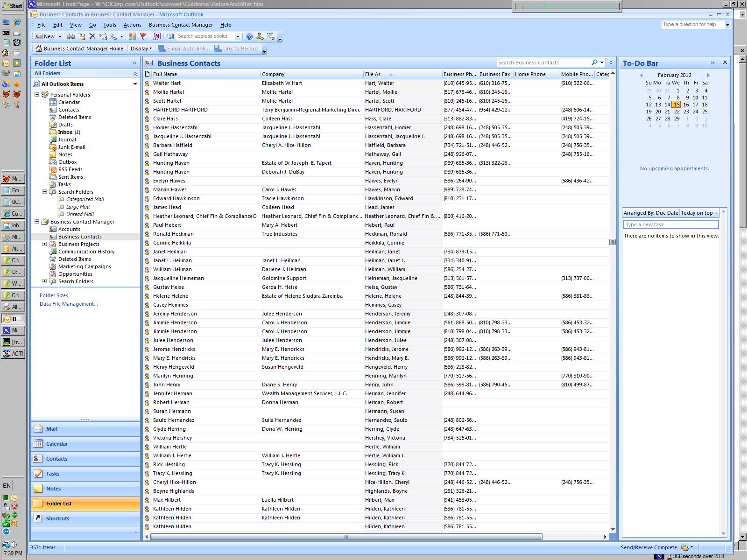Screen dimensions: 747x560
Task: Collapse the Personal Folders tree node
Action: [37, 95]
